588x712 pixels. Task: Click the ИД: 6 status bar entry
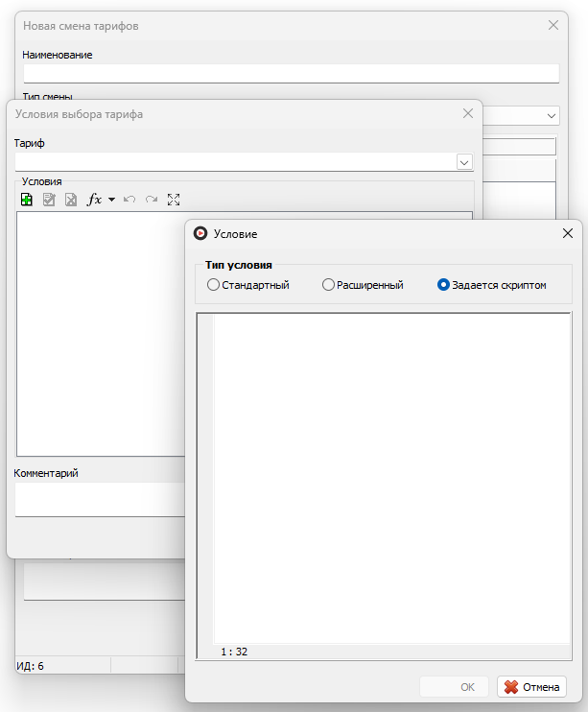pos(31,666)
